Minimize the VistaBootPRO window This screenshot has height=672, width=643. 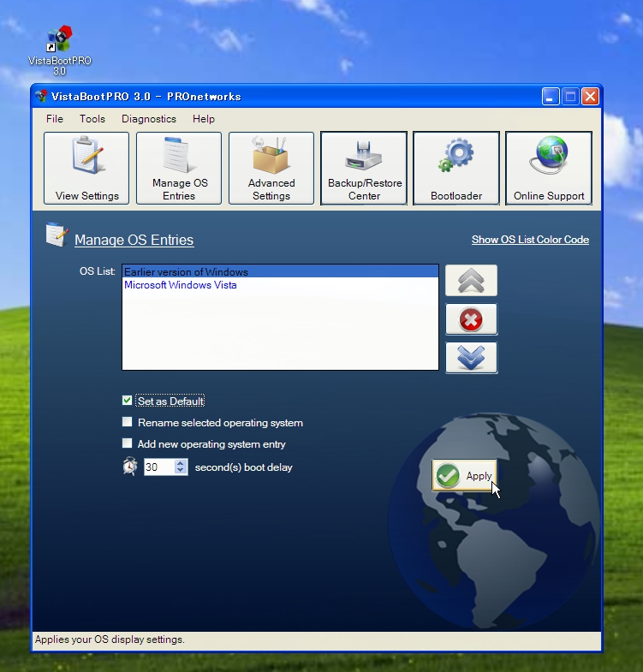[x=551, y=97]
